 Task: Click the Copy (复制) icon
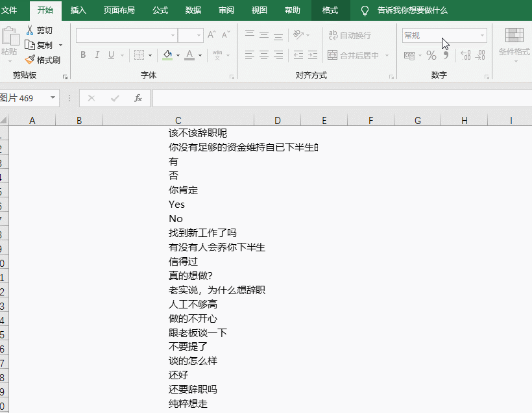[30, 45]
